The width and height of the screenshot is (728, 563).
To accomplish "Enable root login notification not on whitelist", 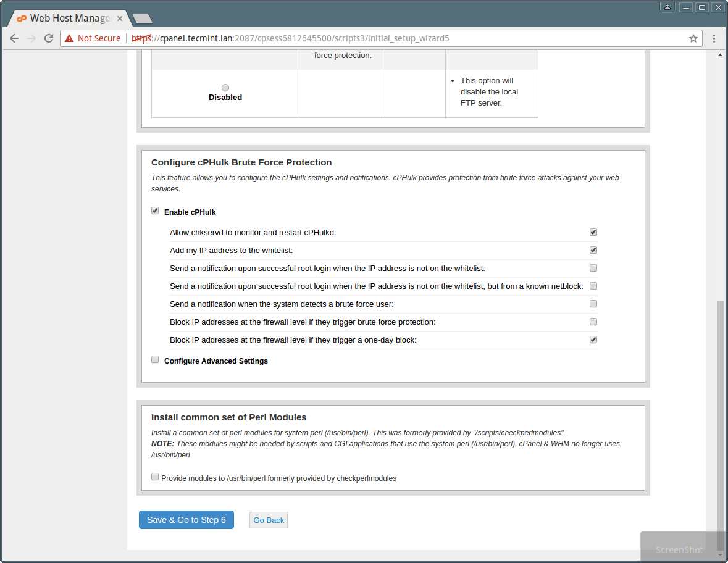I will pyautogui.click(x=593, y=268).
